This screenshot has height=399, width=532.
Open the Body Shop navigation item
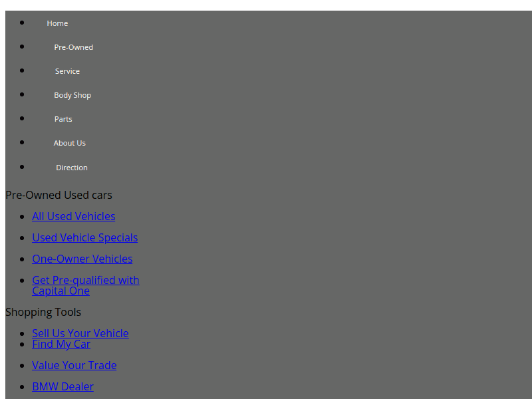pos(72,95)
